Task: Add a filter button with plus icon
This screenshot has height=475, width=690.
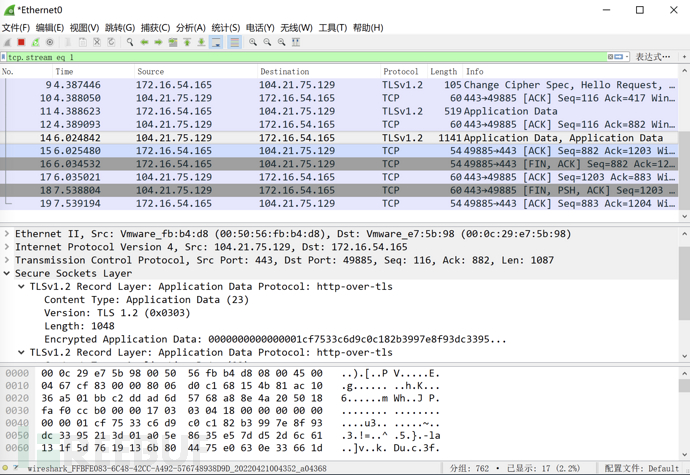Action: click(x=684, y=57)
